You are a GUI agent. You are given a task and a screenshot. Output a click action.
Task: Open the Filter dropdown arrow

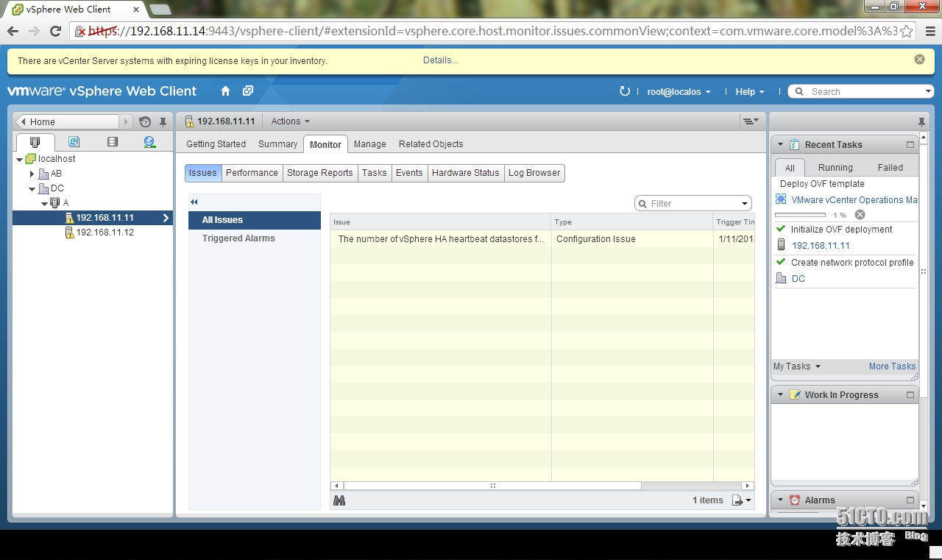[x=745, y=204]
